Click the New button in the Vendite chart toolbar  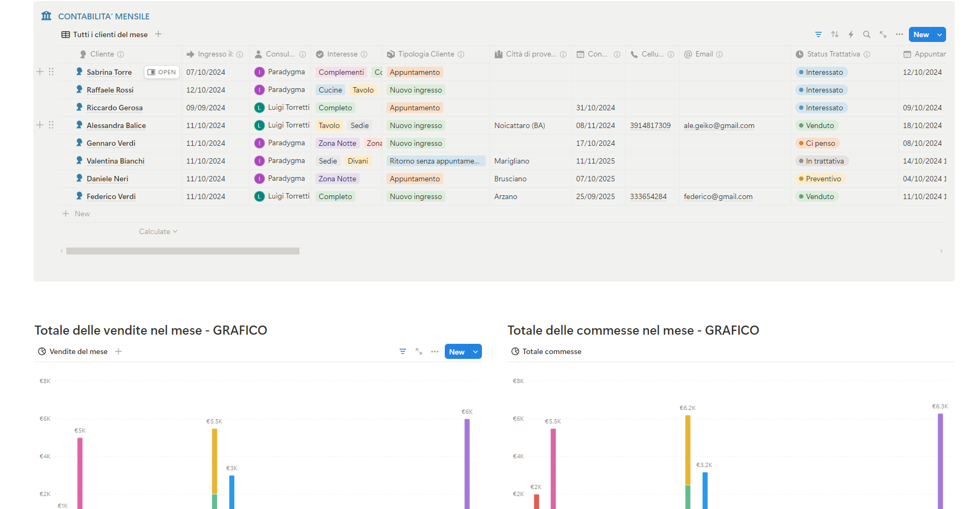pyautogui.click(x=457, y=352)
